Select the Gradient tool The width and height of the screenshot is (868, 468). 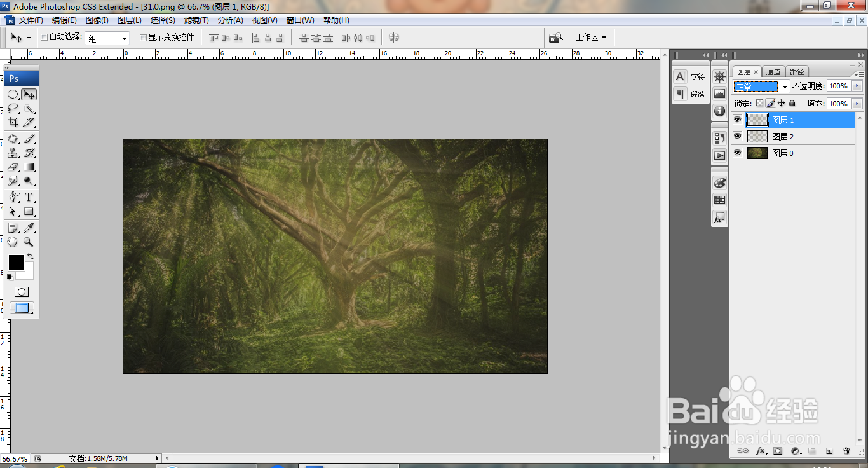[x=29, y=167]
